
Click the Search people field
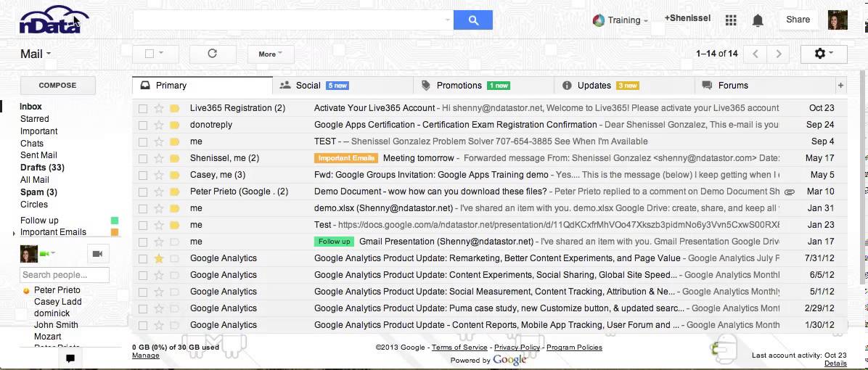[x=64, y=275]
